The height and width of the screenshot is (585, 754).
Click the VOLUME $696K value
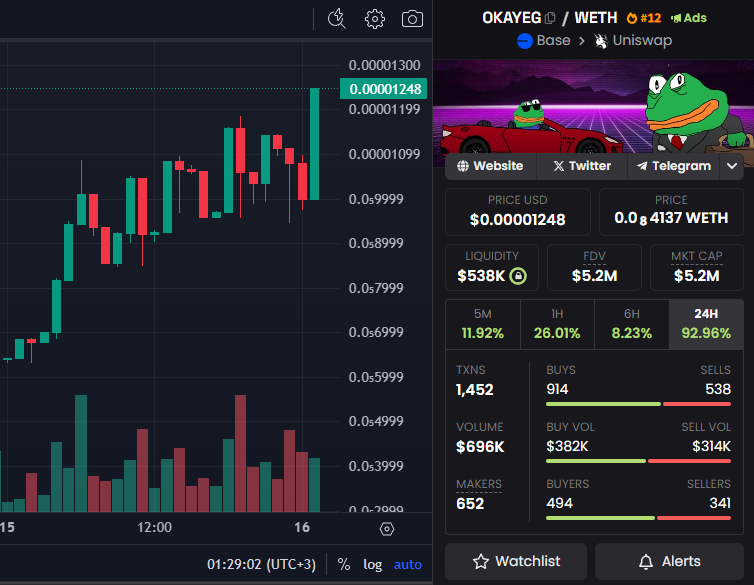[x=480, y=447]
